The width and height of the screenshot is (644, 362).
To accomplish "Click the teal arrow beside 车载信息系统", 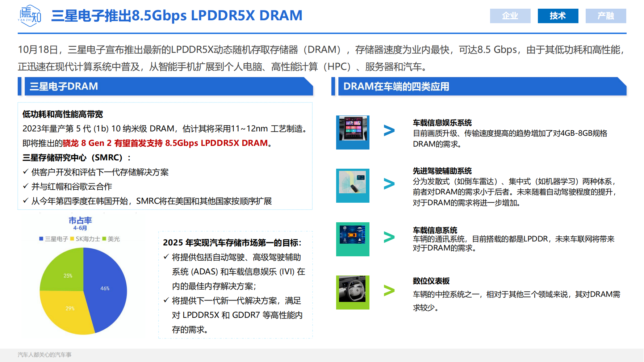I will click(x=389, y=237).
